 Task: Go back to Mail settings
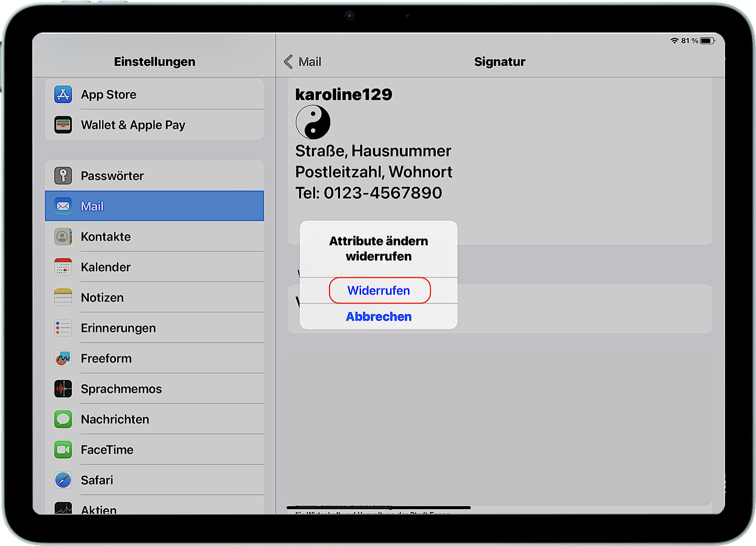pyautogui.click(x=303, y=62)
